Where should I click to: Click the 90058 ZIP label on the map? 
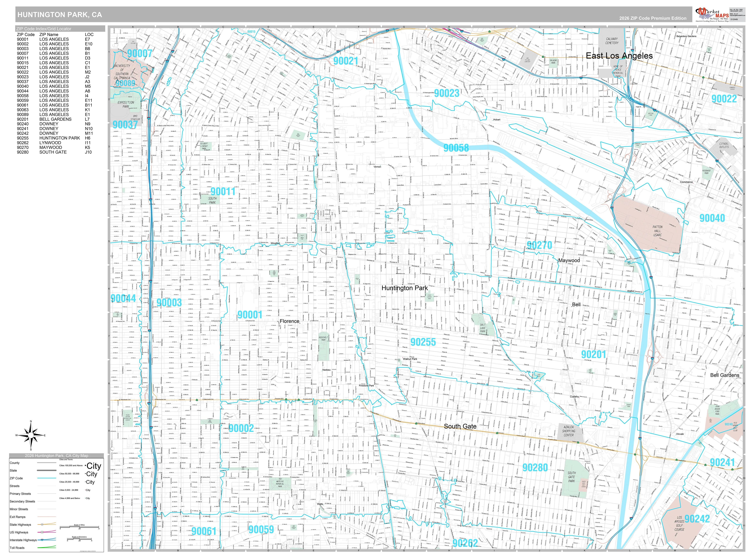tap(456, 148)
